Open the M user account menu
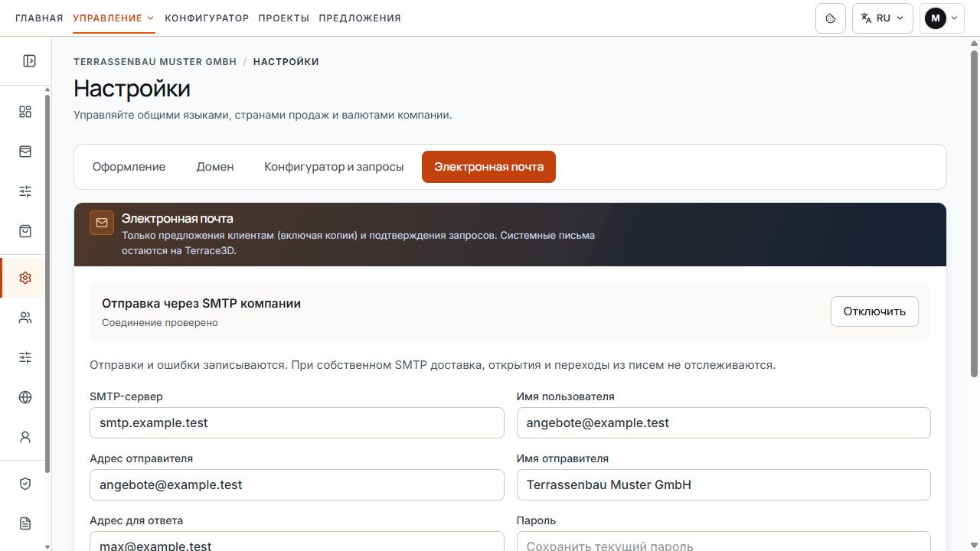Viewport: 980px width, 551px height. coord(942,18)
